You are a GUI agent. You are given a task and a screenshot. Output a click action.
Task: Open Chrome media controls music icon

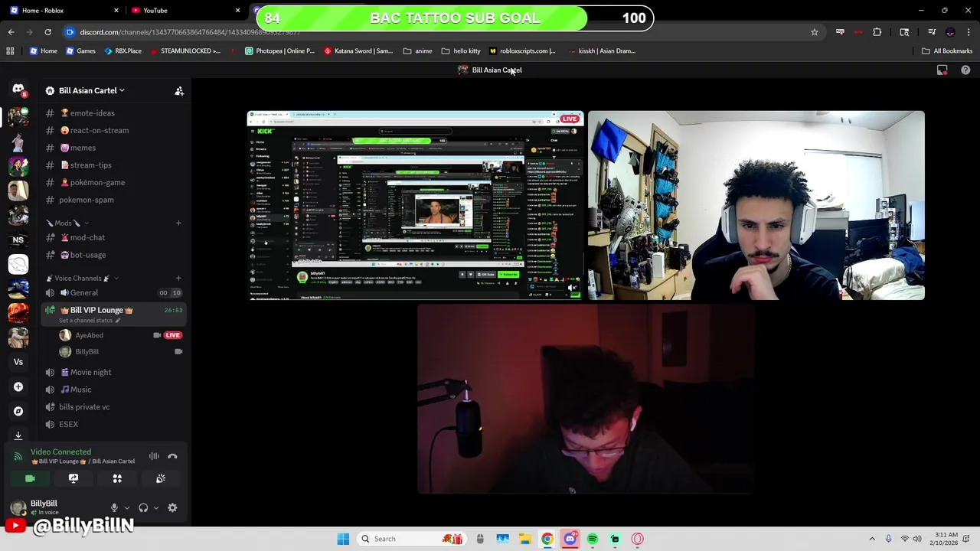(x=932, y=32)
